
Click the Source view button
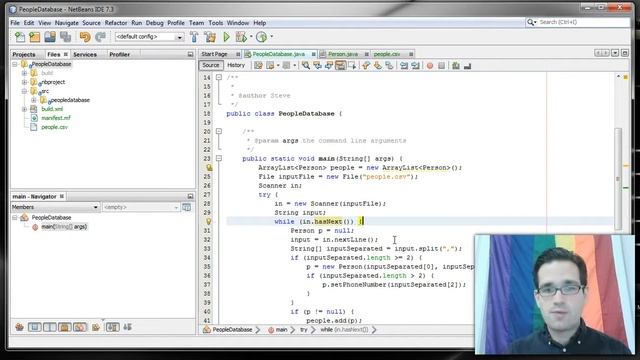coord(211,65)
